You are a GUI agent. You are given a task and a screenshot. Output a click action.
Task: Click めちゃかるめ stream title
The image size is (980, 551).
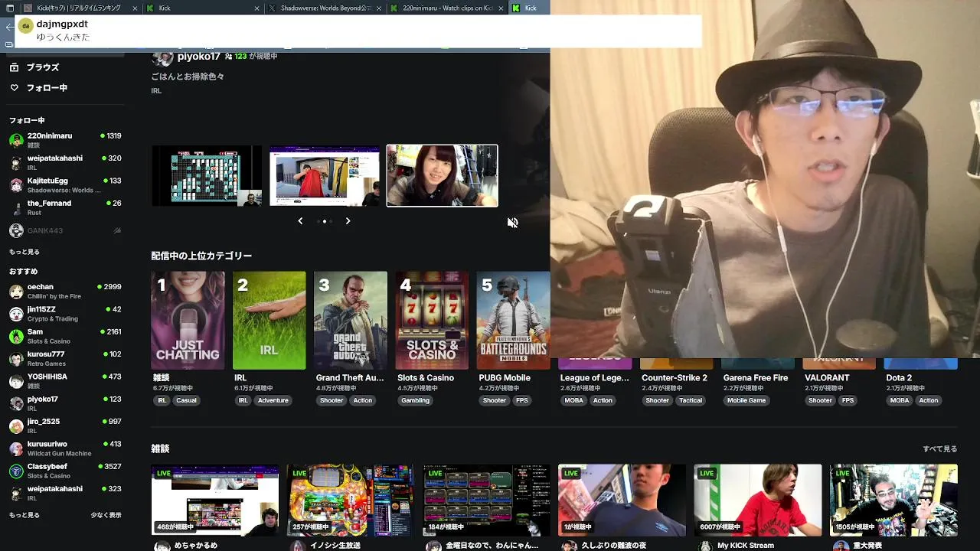coord(196,546)
